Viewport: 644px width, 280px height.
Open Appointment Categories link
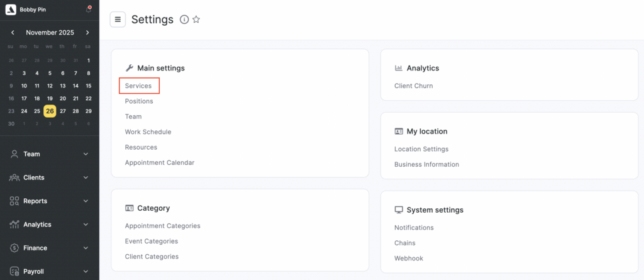(x=162, y=226)
